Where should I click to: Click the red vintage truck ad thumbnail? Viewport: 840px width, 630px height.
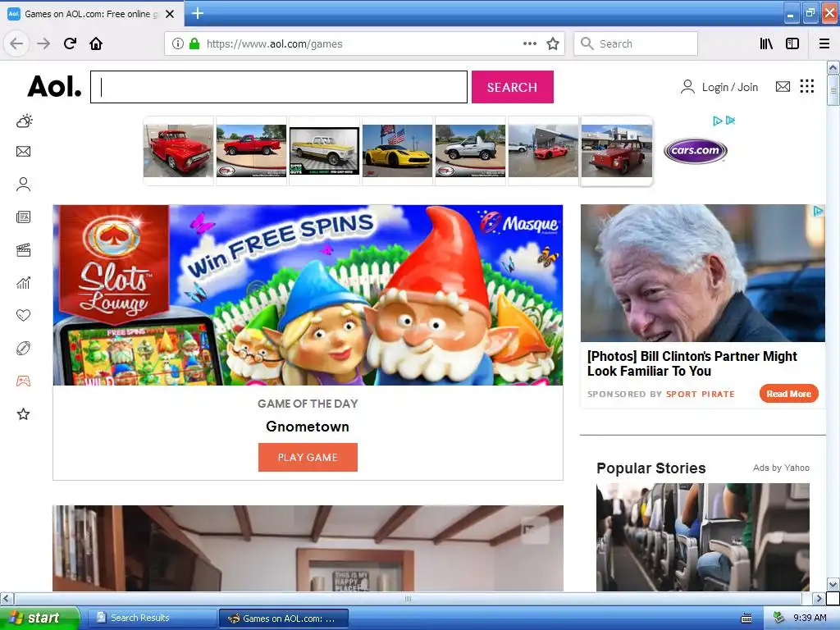click(178, 151)
